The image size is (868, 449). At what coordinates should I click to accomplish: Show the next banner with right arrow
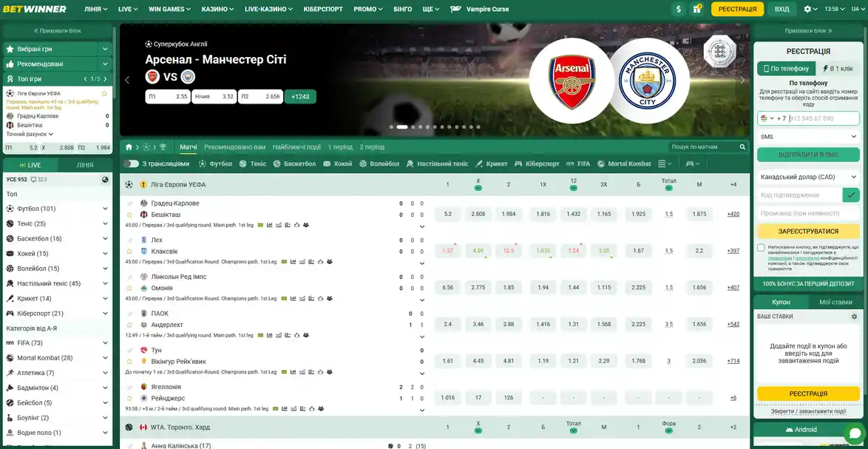tap(743, 80)
